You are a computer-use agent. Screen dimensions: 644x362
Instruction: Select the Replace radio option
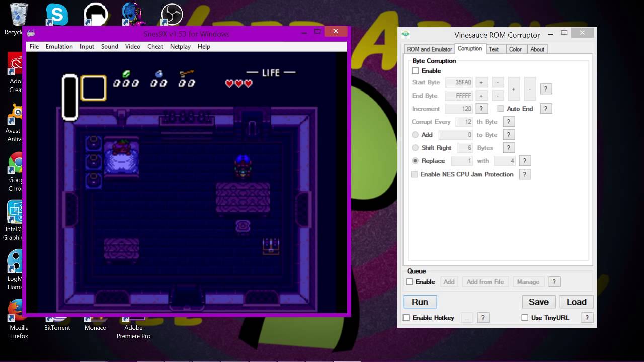pos(415,161)
